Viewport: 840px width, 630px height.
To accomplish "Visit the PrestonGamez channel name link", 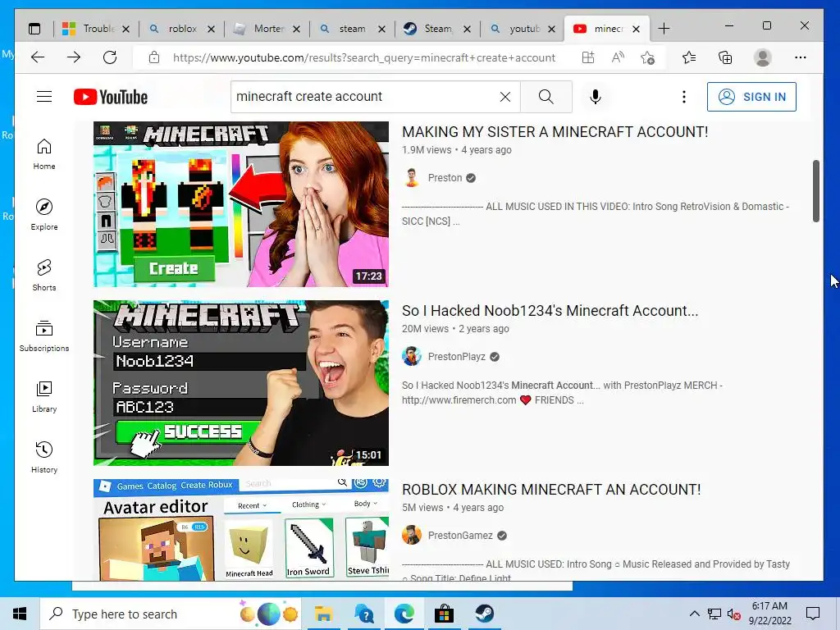I will [460, 536].
